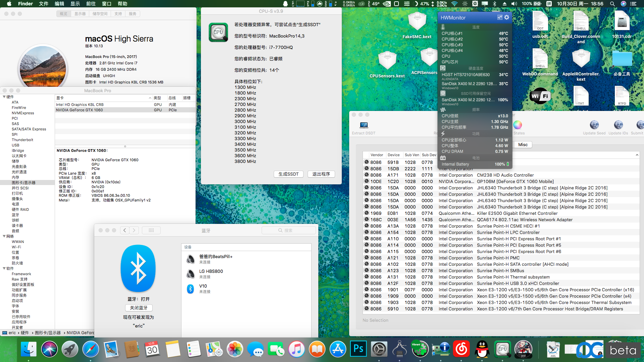
Task: Open Safari compass icon in Dock
Action: (91, 350)
